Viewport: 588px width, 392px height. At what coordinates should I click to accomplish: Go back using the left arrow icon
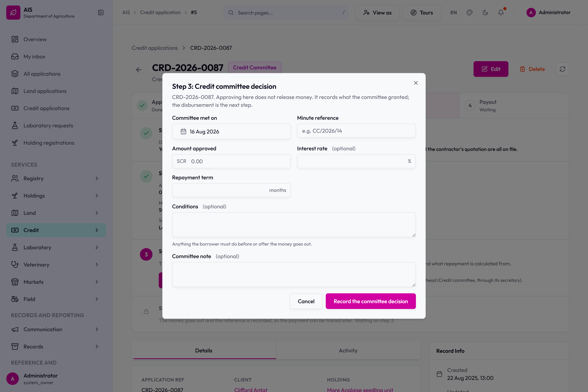(x=139, y=70)
